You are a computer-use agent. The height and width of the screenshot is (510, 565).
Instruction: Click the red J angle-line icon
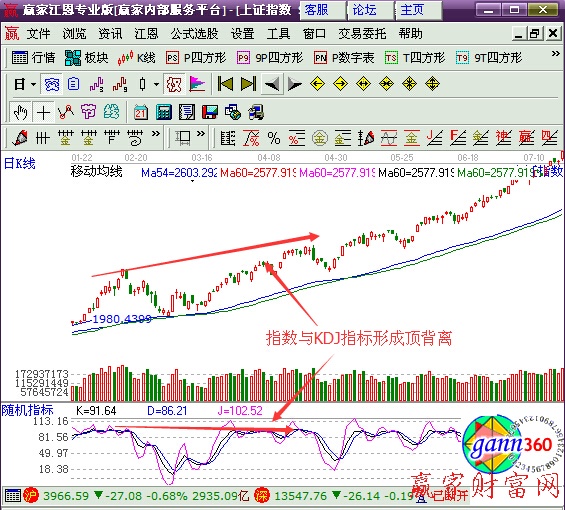click(435, 138)
